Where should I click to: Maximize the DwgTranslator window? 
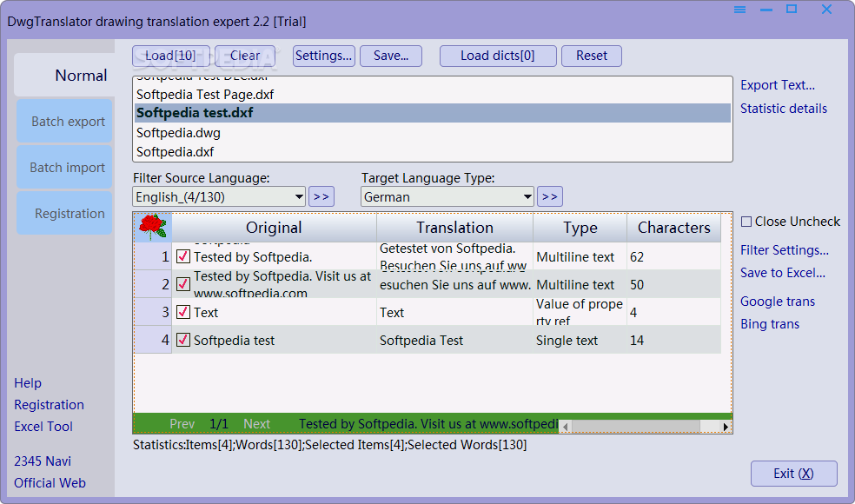pyautogui.click(x=792, y=9)
